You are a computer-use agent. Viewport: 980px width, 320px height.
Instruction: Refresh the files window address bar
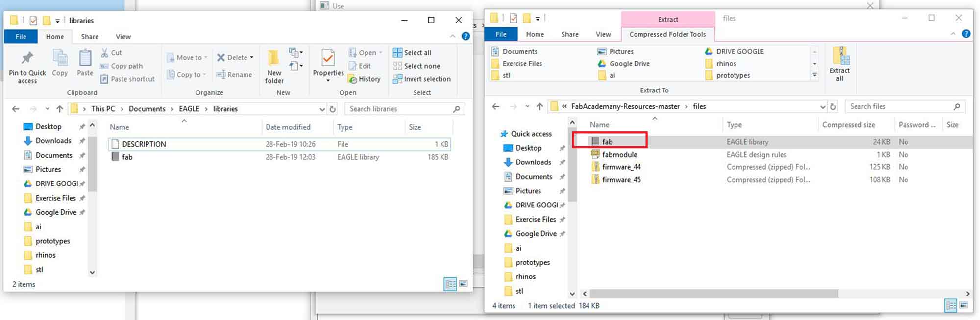point(833,106)
